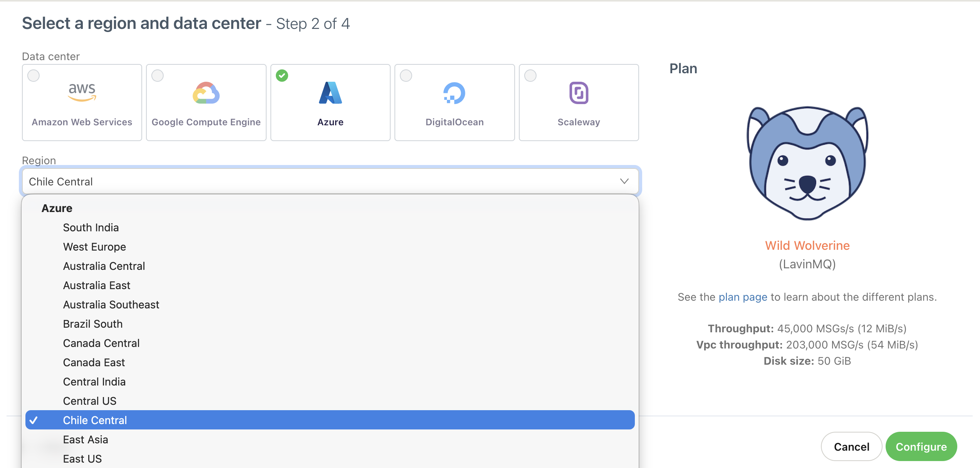Click the DigitalOcean logo icon

click(x=454, y=93)
